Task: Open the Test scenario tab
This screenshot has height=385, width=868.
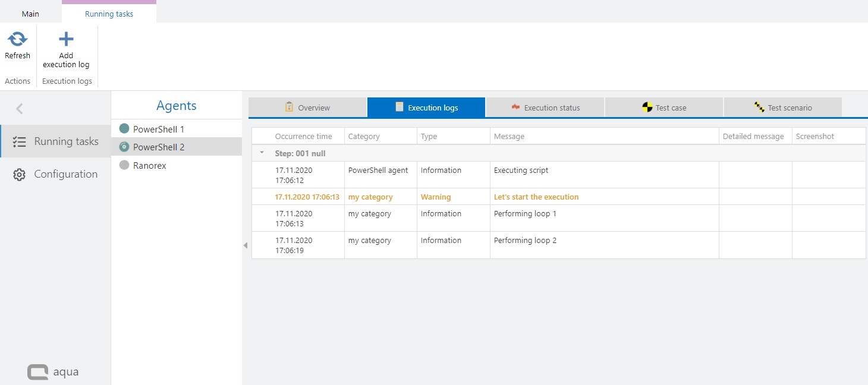Action: point(782,108)
